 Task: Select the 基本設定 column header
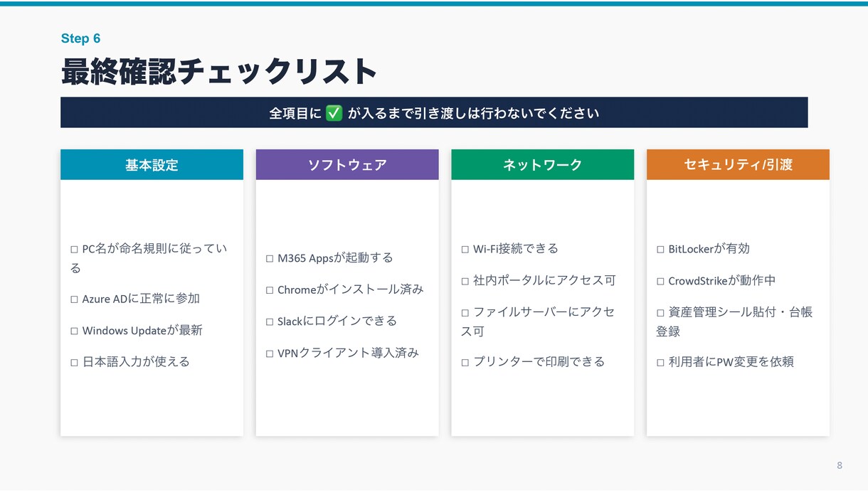click(152, 164)
